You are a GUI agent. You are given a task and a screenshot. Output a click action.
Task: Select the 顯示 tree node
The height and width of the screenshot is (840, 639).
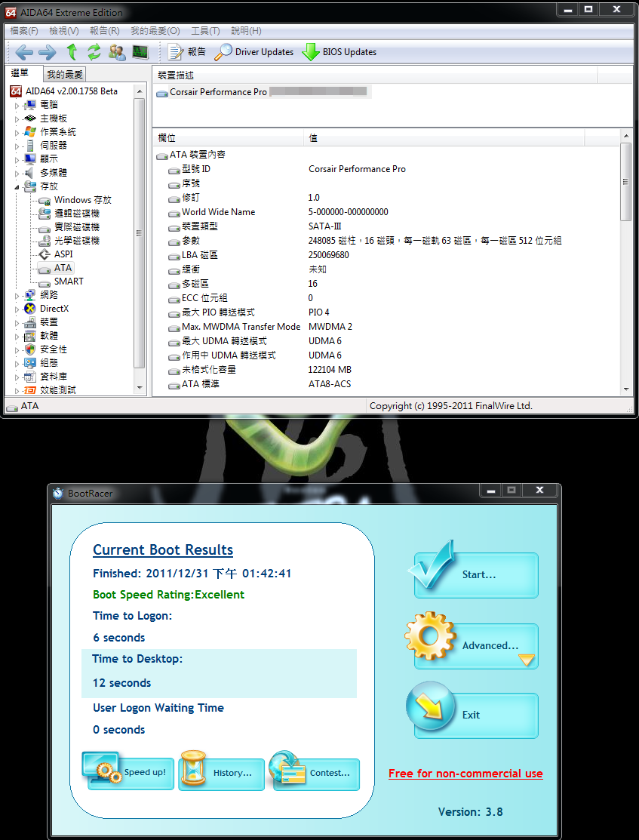49,159
